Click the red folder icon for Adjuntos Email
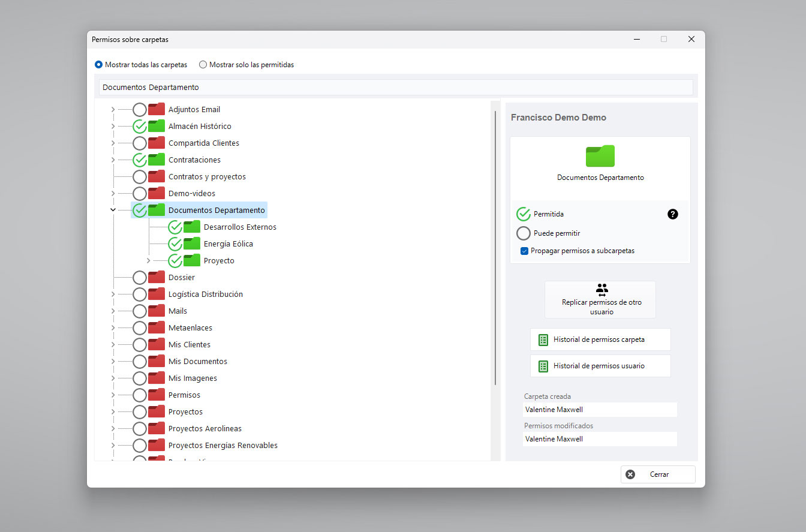The image size is (806, 532). (157, 109)
